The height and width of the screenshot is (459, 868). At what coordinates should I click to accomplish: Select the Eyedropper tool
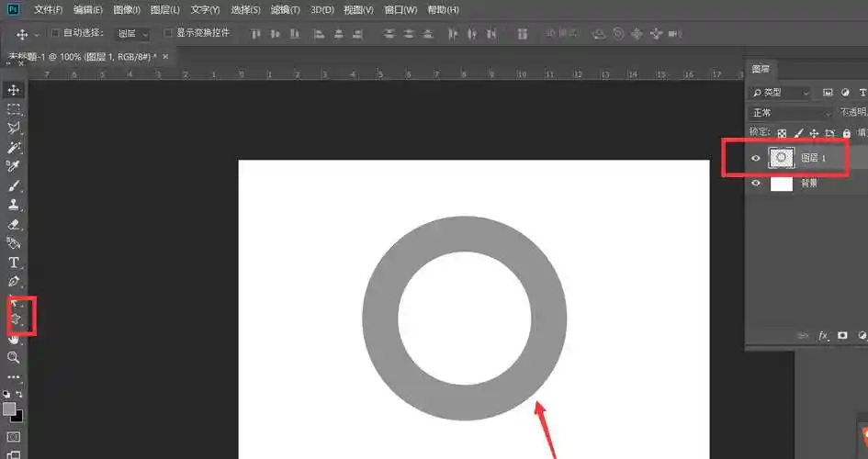[x=14, y=166]
